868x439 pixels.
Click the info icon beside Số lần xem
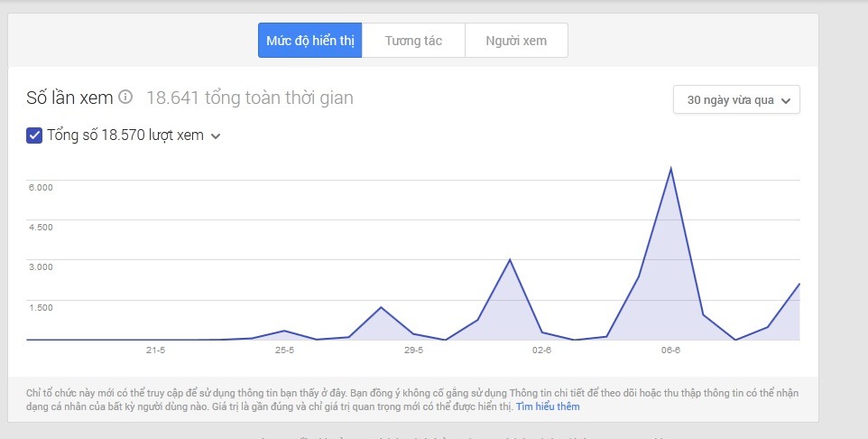(126, 97)
